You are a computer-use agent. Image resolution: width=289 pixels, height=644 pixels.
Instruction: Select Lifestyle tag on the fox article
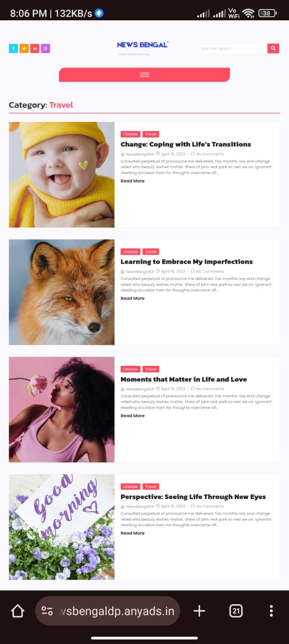point(131,252)
